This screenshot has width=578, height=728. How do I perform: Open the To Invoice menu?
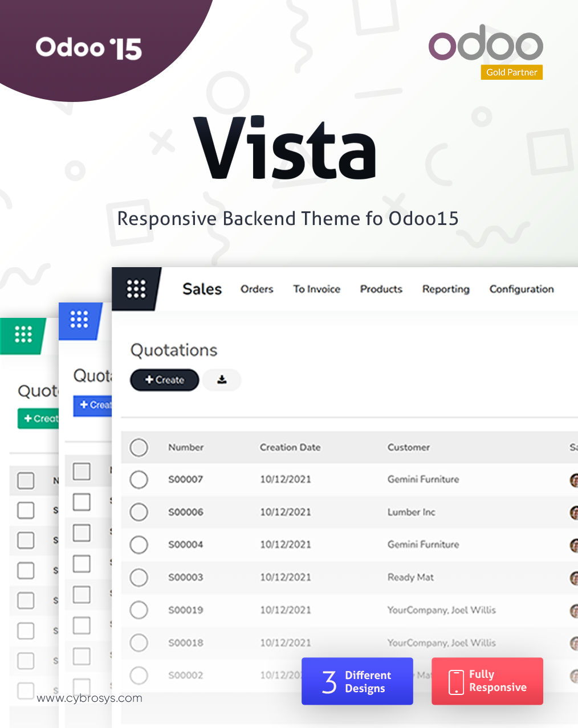[316, 289]
